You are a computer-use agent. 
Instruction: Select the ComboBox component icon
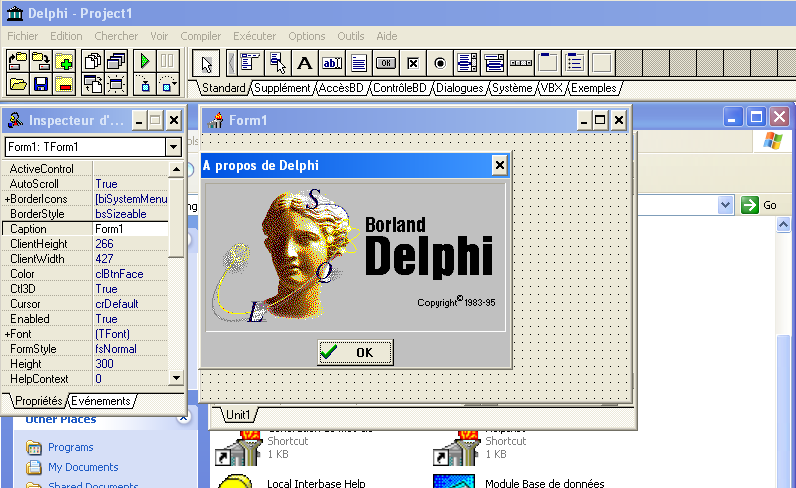coord(494,63)
